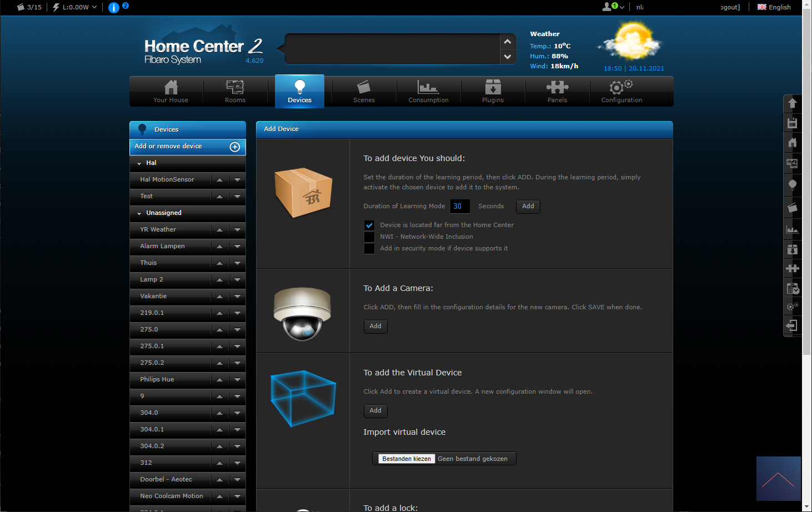Uncheck Device is located far from Home Center
Viewport: 812px width, 512px height.
(x=369, y=225)
